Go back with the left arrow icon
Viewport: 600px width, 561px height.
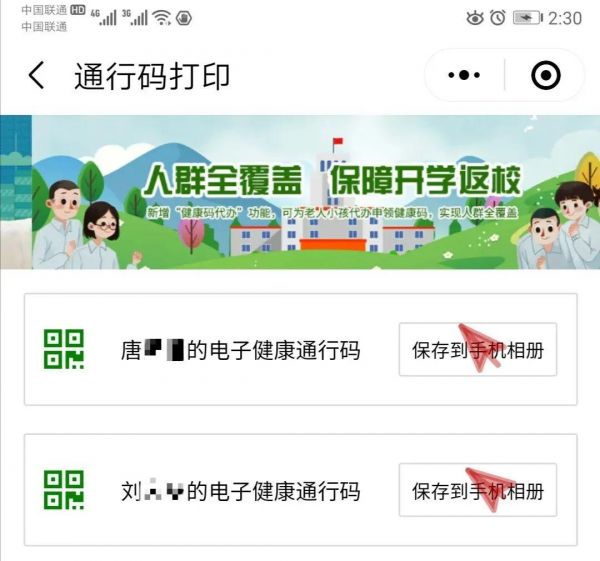tap(36, 75)
